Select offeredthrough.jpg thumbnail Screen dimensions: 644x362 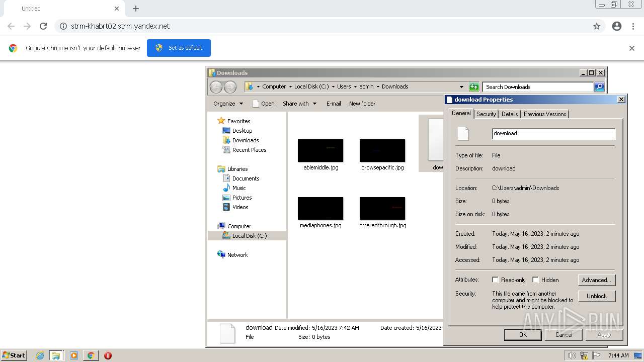[382, 209]
